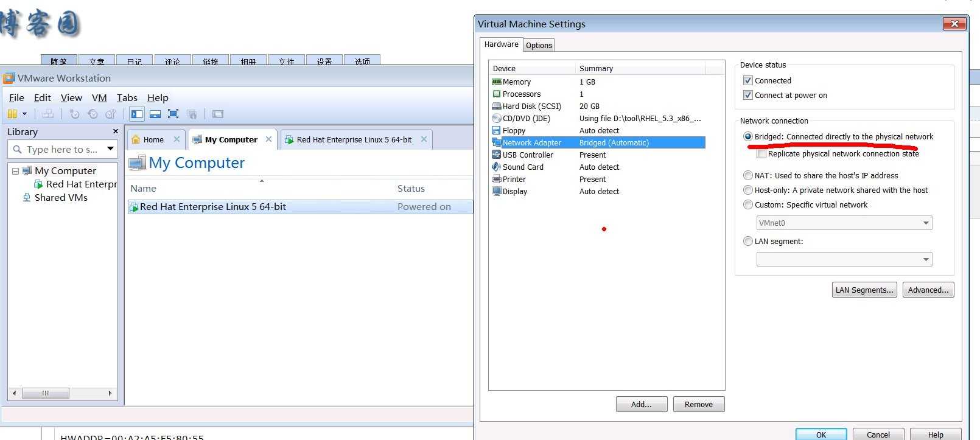Open the VM menu
Viewport: 980px width, 440px height.
(99, 97)
